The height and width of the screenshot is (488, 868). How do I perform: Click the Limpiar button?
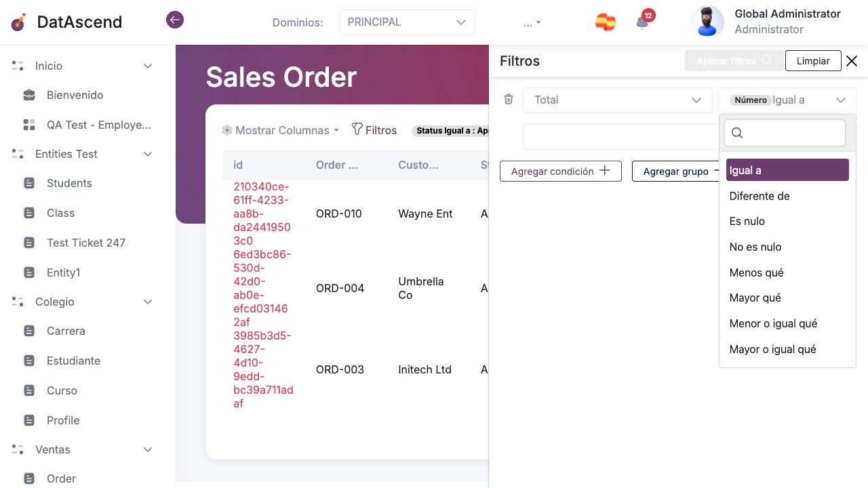[x=813, y=61]
